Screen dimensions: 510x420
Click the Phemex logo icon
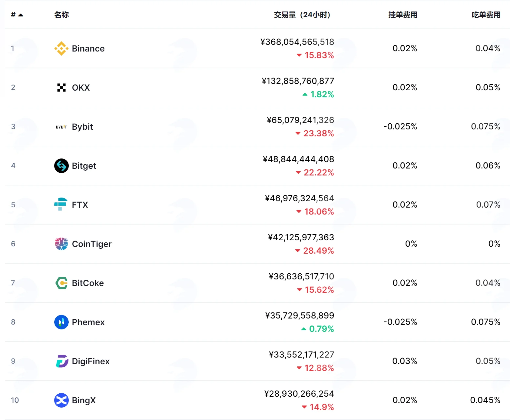point(61,322)
